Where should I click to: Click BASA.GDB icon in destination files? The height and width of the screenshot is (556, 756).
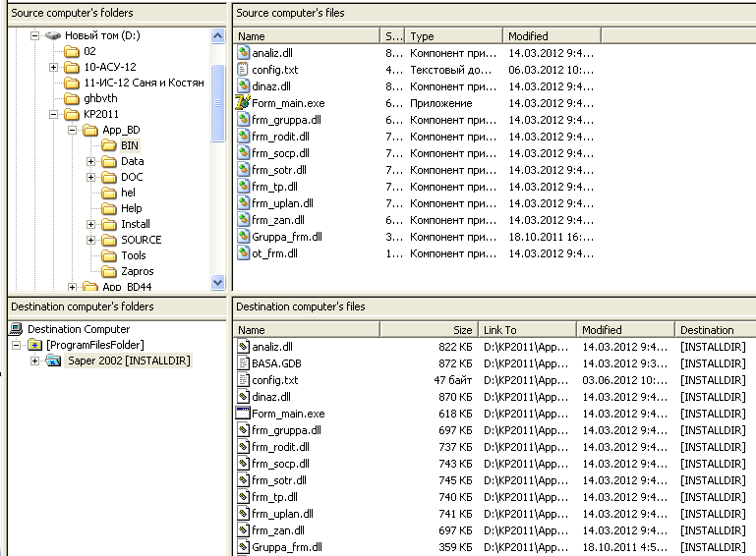coord(244,362)
